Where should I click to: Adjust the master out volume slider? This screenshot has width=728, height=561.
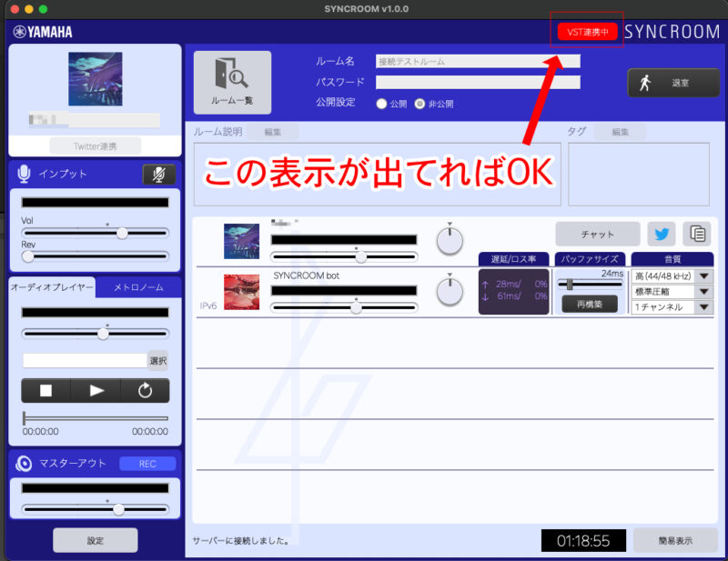tap(96, 509)
